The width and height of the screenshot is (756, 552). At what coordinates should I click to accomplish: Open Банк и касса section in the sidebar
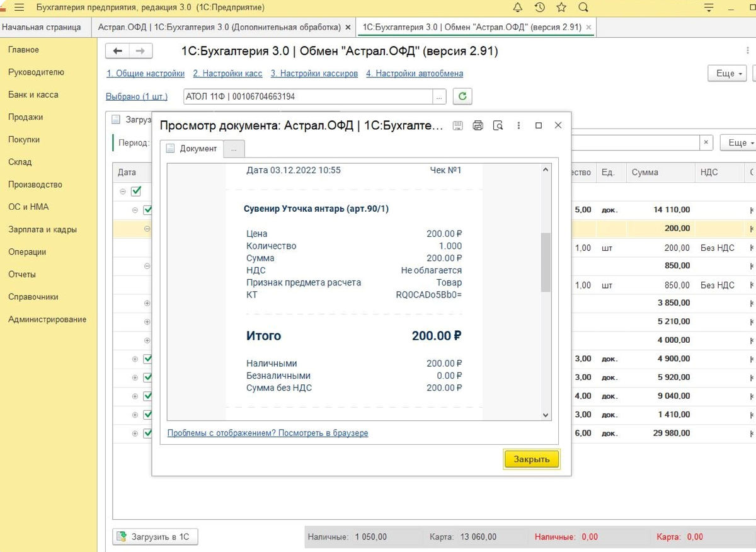pos(33,95)
